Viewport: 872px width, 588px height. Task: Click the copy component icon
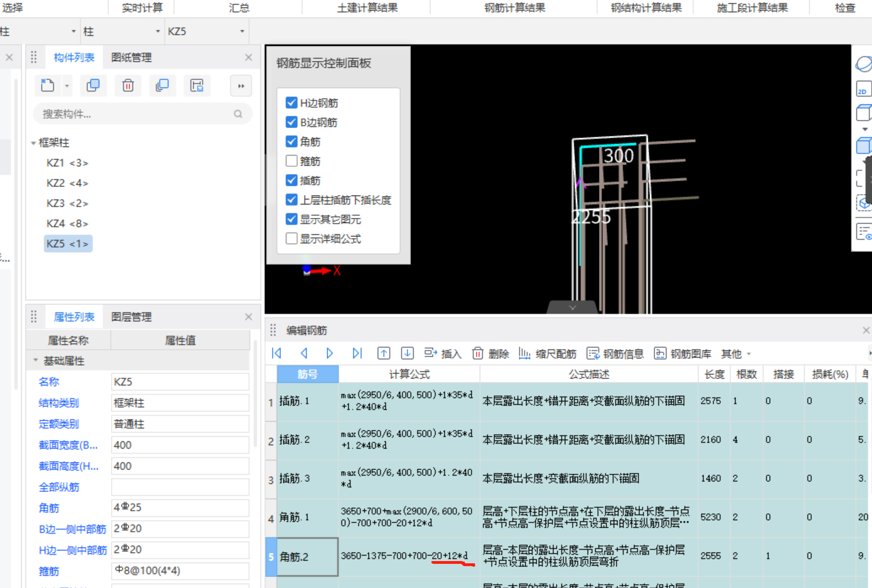tap(93, 85)
